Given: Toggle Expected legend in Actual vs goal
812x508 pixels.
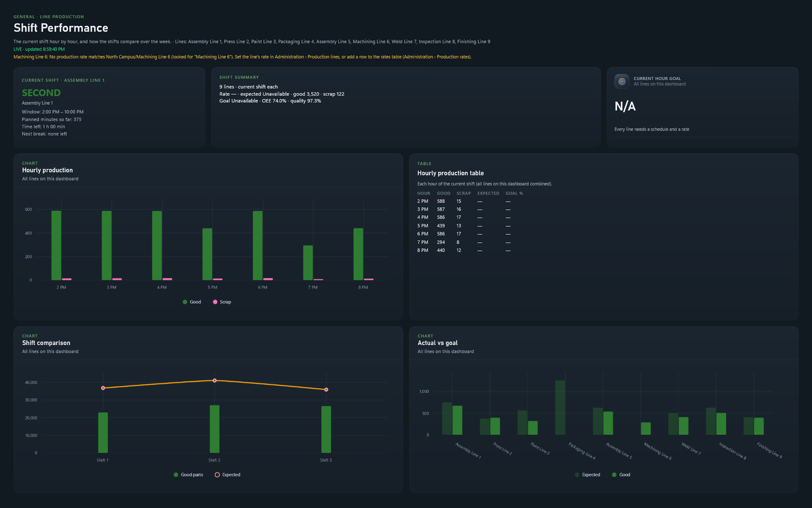Looking at the screenshot, I should click(x=587, y=474).
